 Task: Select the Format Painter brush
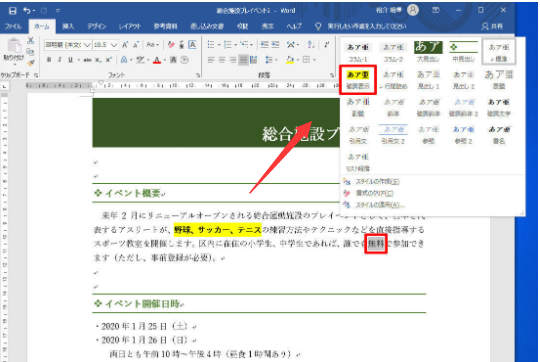tap(31, 62)
